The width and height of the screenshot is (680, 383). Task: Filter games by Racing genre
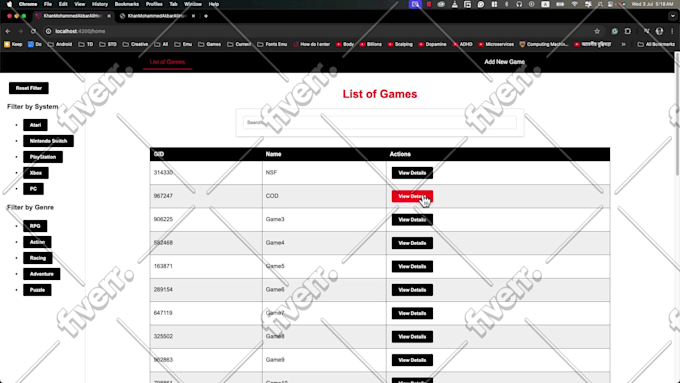coord(38,258)
